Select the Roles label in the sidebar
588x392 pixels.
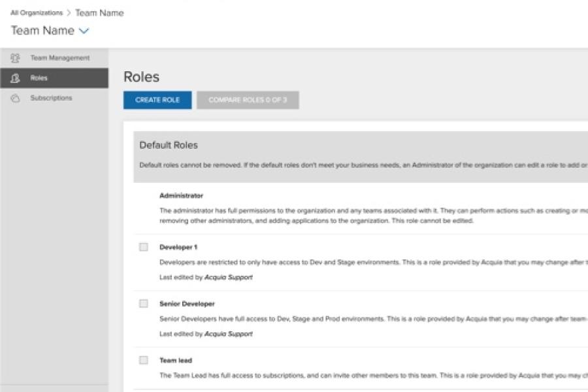click(x=39, y=78)
